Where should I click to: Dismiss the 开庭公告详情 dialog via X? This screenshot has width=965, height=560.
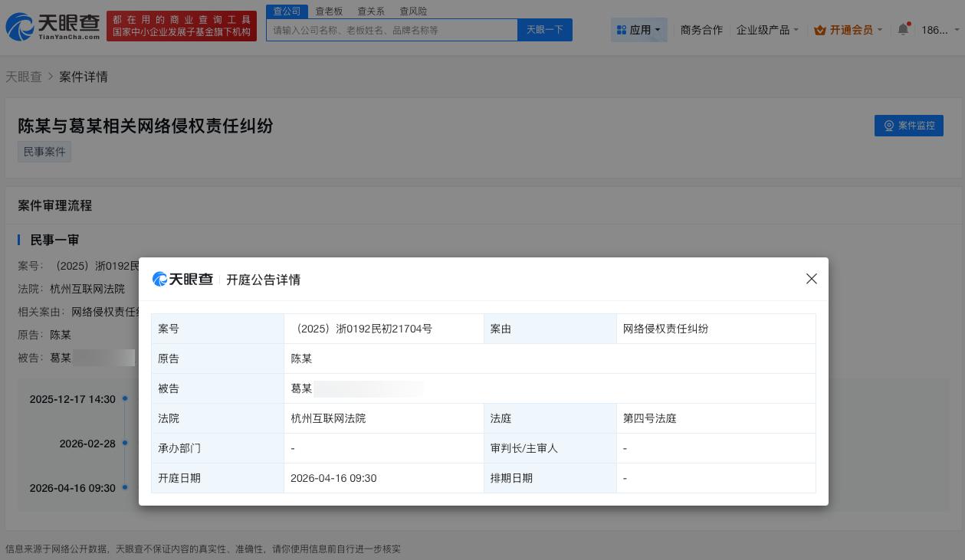pos(812,279)
